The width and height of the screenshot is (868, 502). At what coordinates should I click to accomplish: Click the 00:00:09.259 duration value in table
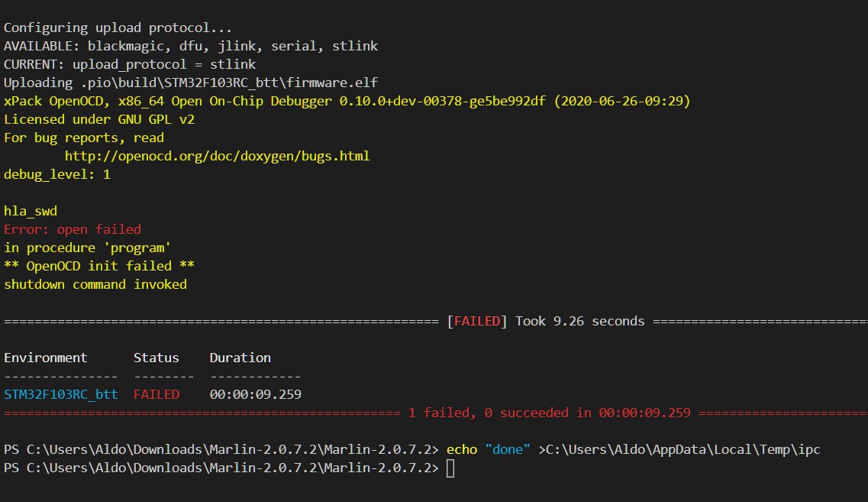click(256, 394)
